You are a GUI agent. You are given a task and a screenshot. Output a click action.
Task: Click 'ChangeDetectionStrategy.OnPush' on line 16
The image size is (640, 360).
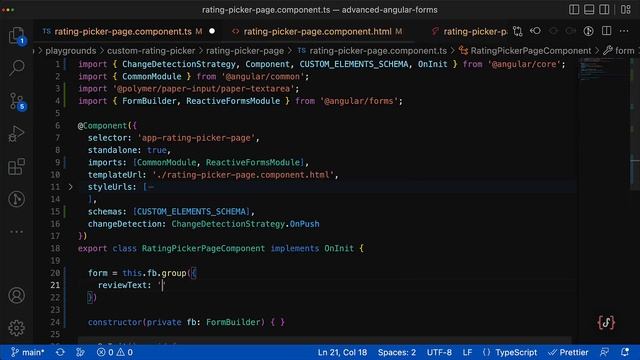coord(245,224)
